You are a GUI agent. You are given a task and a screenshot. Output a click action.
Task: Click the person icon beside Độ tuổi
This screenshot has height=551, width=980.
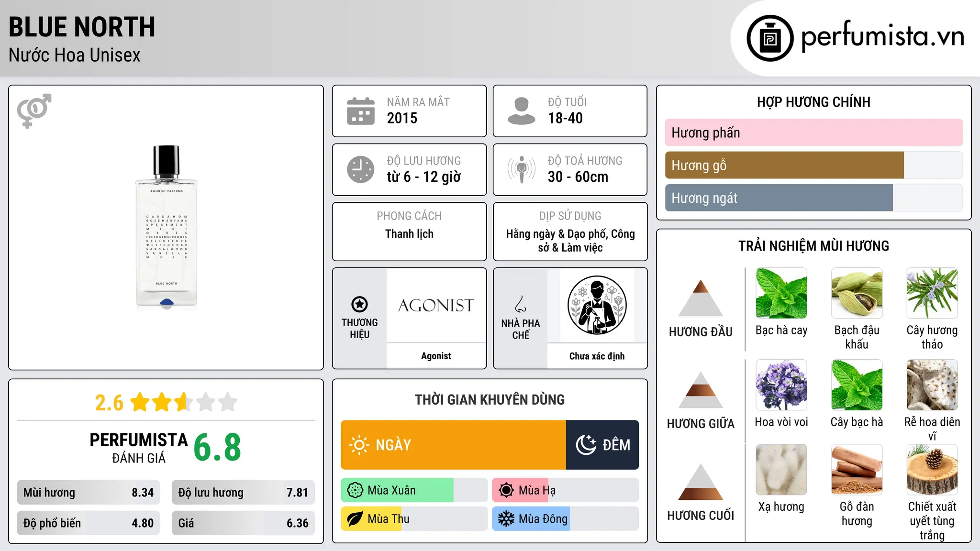[522, 111]
